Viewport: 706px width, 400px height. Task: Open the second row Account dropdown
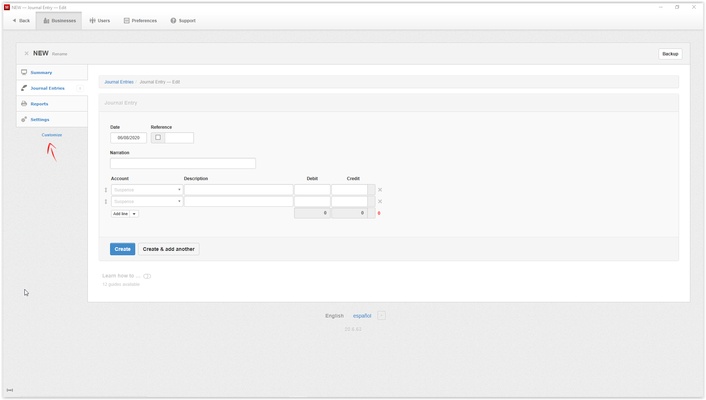click(x=147, y=202)
